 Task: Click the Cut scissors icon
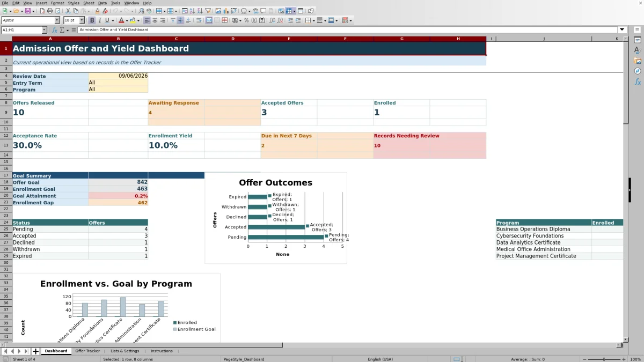68,11
